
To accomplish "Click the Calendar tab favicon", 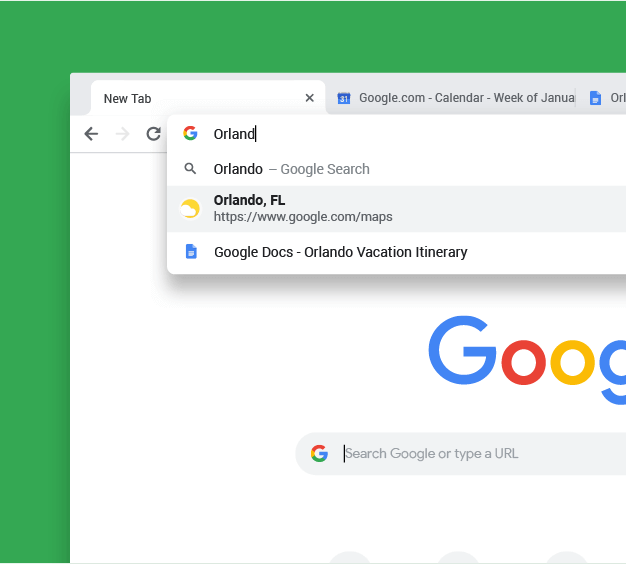I will point(344,98).
